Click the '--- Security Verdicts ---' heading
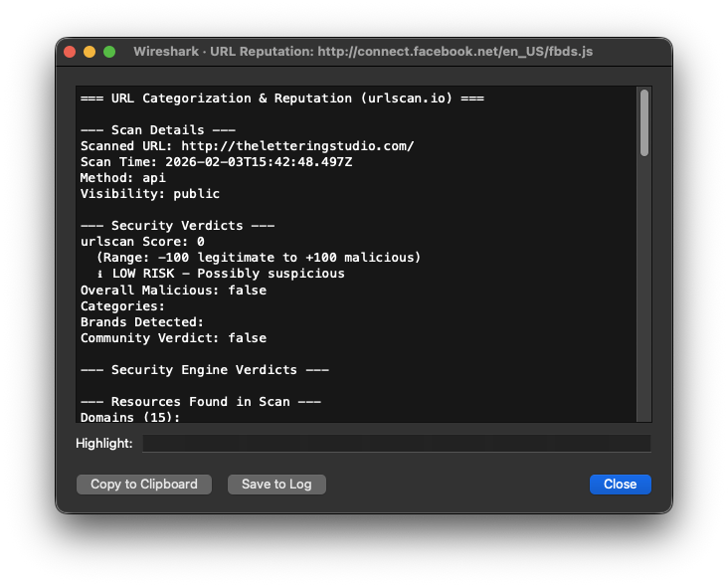This screenshot has width=728, height=587. click(177, 226)
